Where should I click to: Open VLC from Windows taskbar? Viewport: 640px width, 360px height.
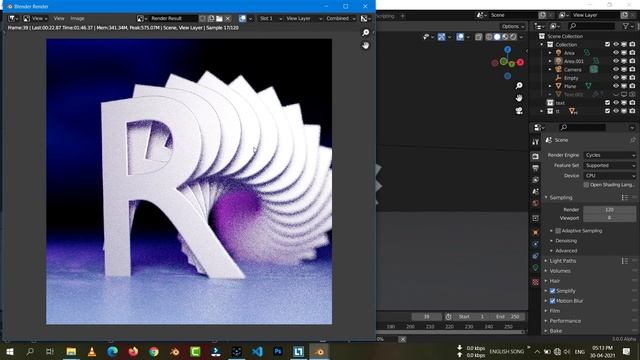click(x=92, y=351)
